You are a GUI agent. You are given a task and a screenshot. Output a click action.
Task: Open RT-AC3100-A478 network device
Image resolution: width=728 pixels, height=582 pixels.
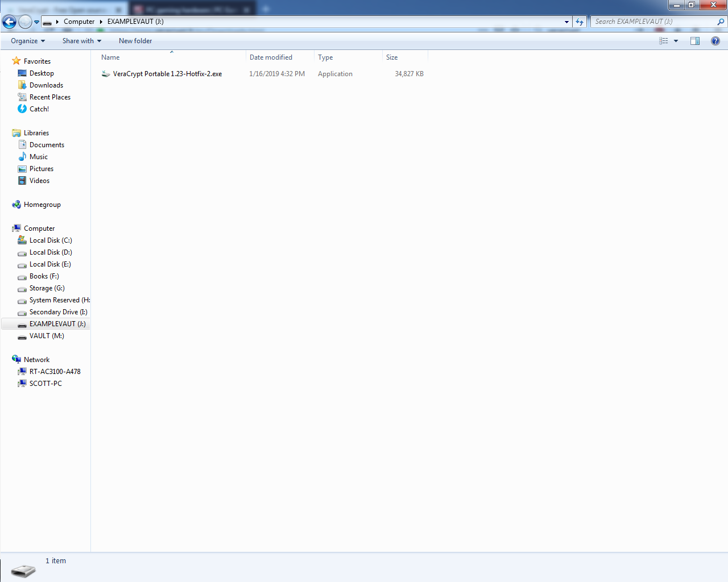point(55,372)
